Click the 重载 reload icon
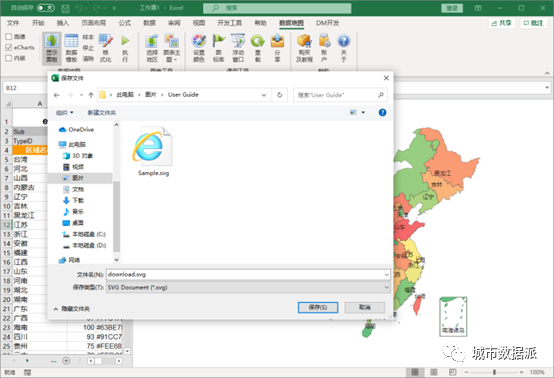554x378 pixels. [258, 48]
